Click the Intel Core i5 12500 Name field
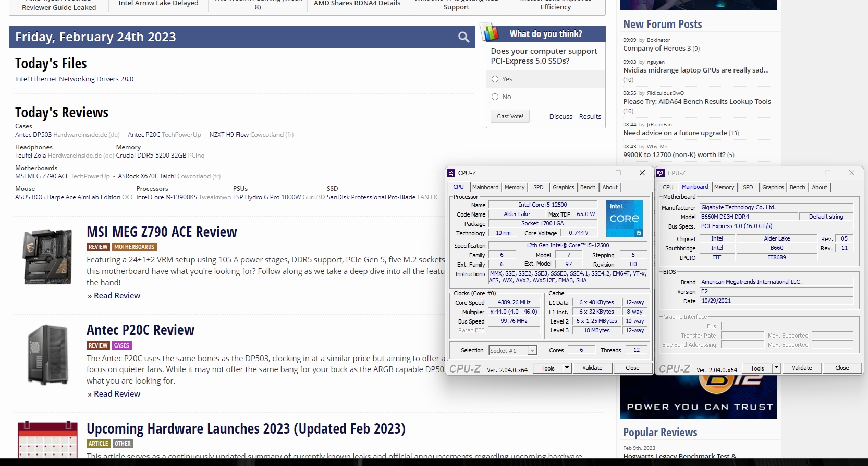 click(x=543, y=205)
